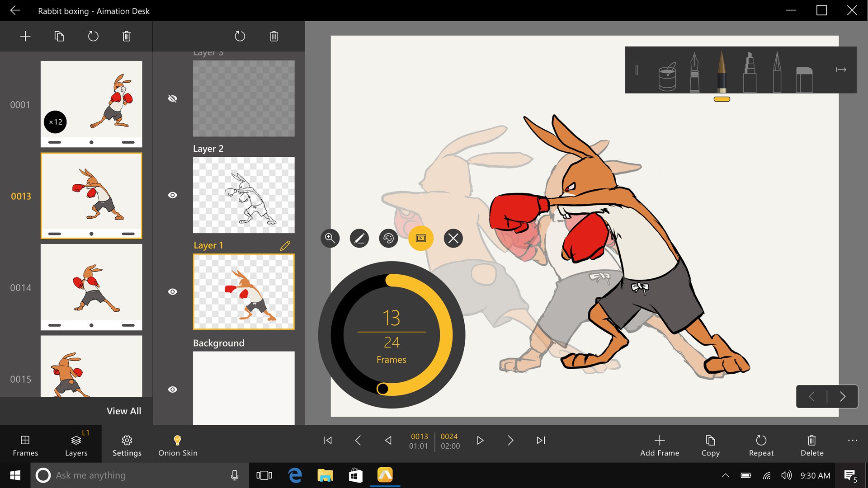Viewport: 868px width, 488px height.
Task: Click View All frames
Action: coord(123,411)
